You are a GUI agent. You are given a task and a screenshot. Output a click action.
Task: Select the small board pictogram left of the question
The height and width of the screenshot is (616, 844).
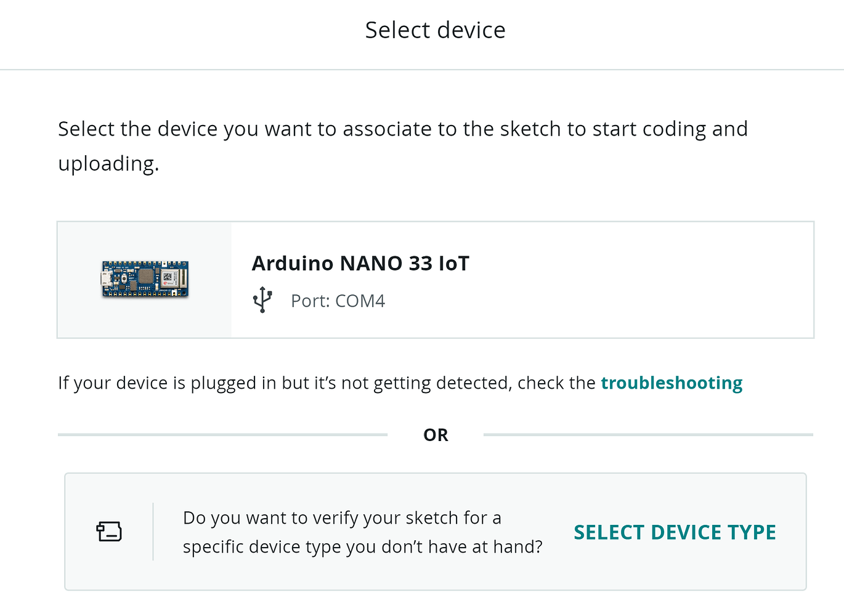coord(108,530)
